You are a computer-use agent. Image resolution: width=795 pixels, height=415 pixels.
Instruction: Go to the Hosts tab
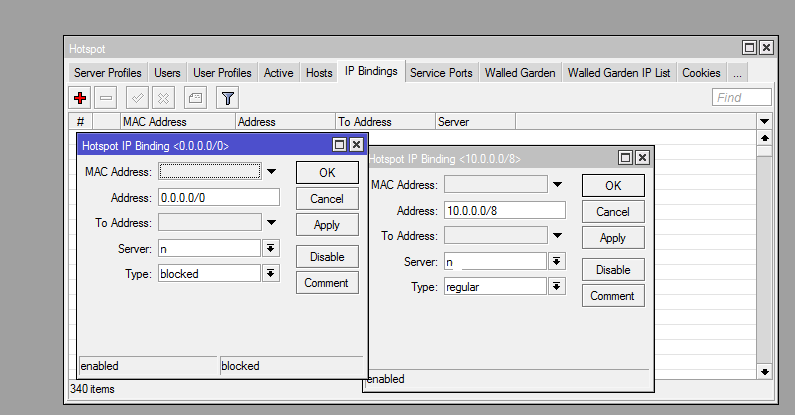pos(319,73)
